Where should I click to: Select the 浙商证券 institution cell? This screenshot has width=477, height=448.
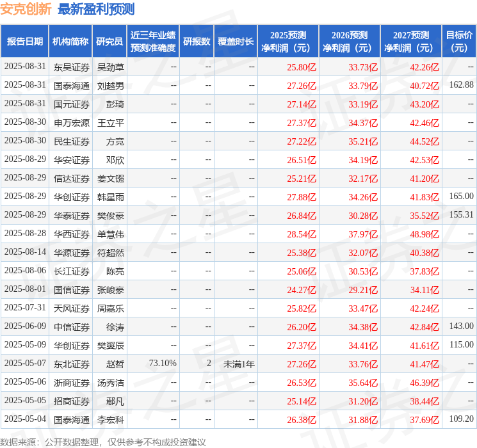pyautogui.click(x=72, y=383)
